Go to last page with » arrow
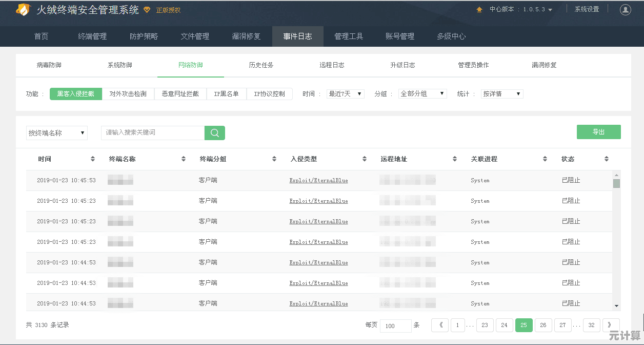644x345 pixels. pyautogui.click(x=611, y=325)
